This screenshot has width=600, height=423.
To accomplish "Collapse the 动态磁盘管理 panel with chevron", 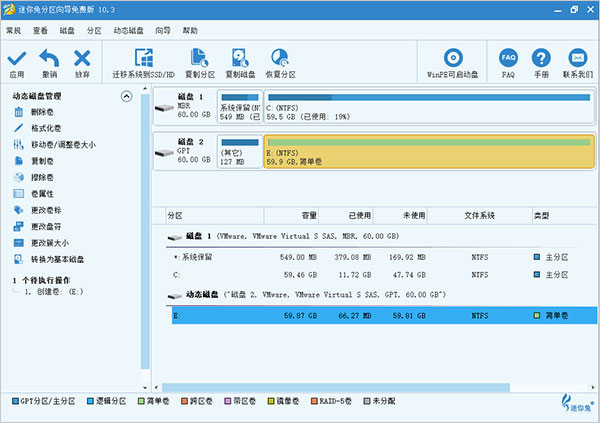I will coord(126,96).
